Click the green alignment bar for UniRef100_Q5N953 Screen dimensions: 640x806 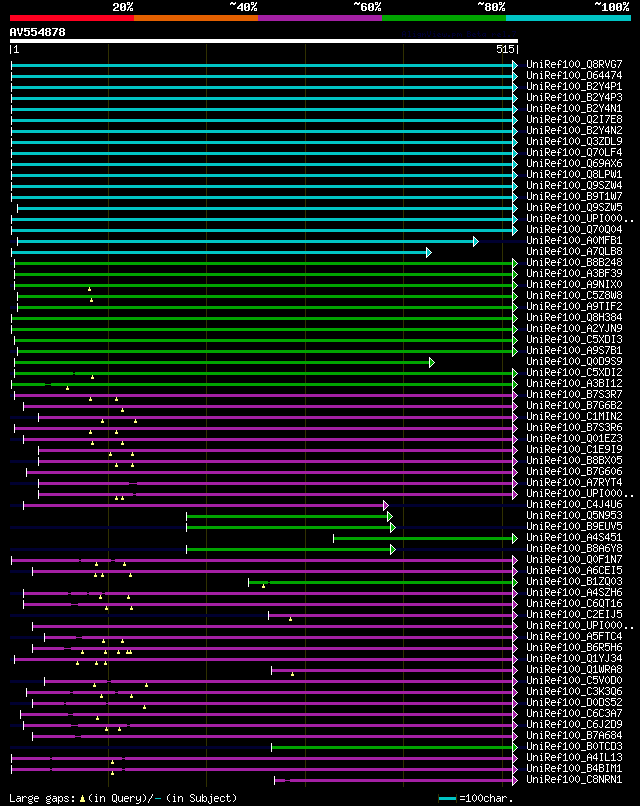click(289, 517)
